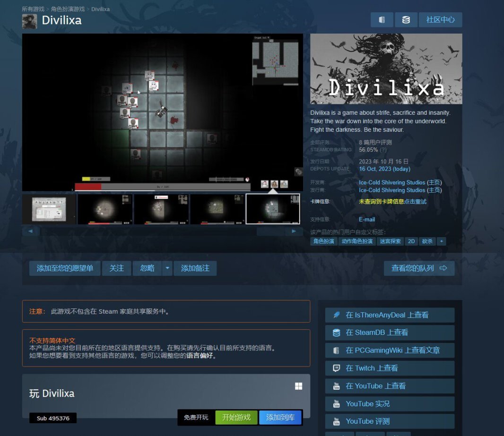Click the Divilixa breadcrumb link
This screenshot has height=436, width=504.
[x=100, y=9]
